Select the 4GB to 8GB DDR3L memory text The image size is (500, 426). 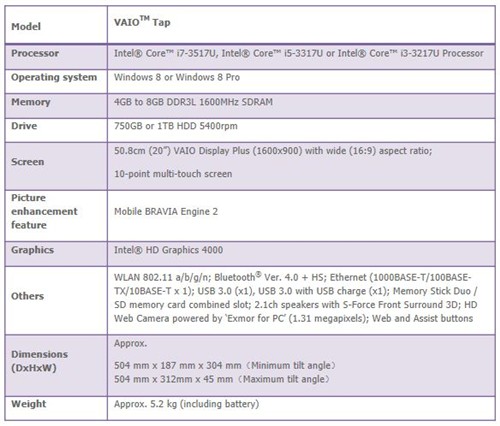click(193, 102)
